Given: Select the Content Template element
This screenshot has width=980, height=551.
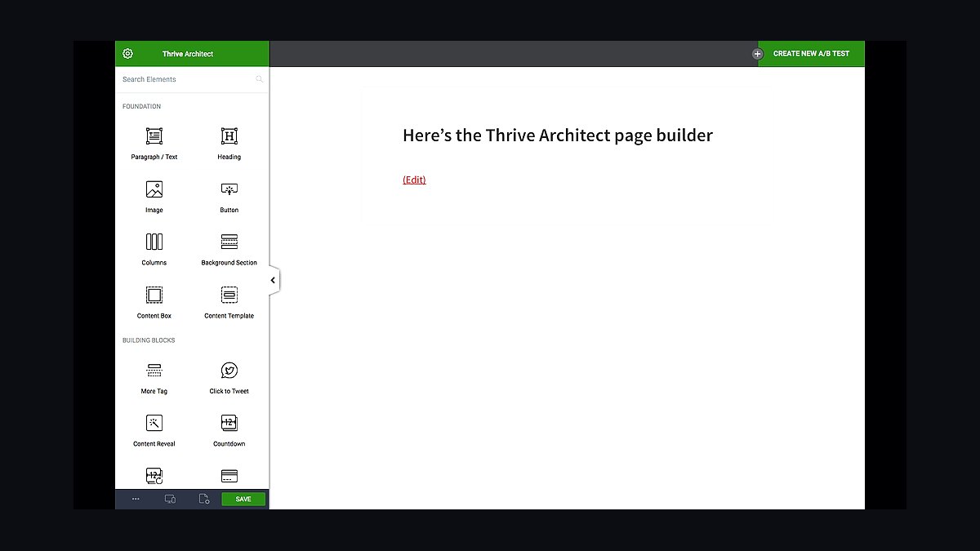Looking at the screenshot, I should (x=229, y=302).
